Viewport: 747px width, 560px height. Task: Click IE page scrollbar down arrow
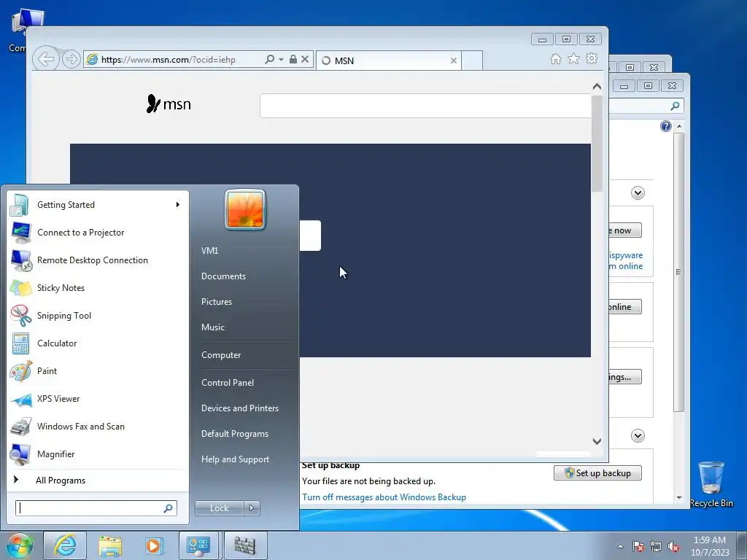[x=597, y=441]
